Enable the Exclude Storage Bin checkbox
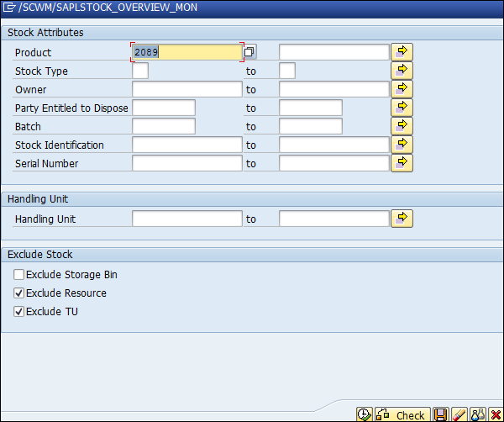Viewport: 504px width, 422px height. coord(19,275)
